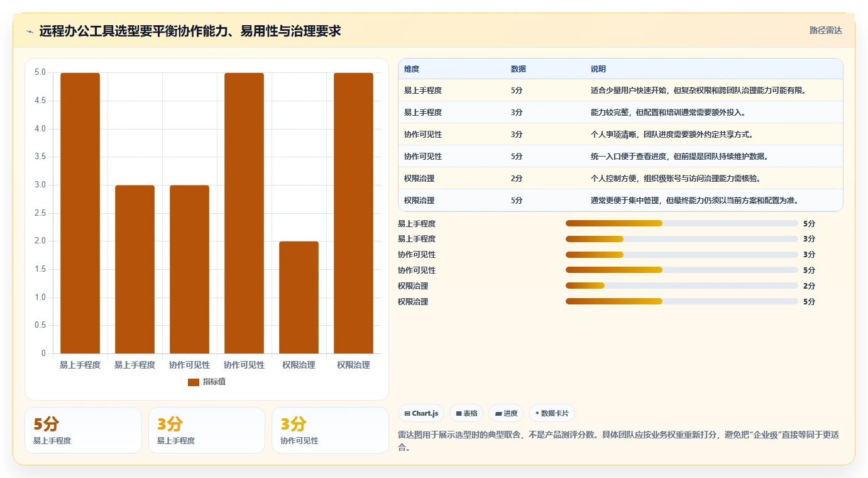The width and height of the screenshot is (868, 478).
Task: Click the 0.5 tick on the y-axis
Action: (x=40, y=325)
